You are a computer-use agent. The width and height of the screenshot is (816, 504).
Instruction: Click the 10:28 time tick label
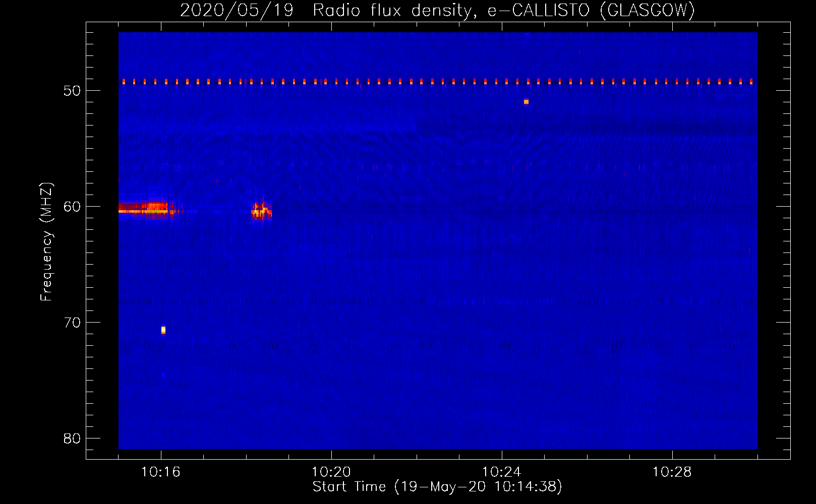click(672, 472)
